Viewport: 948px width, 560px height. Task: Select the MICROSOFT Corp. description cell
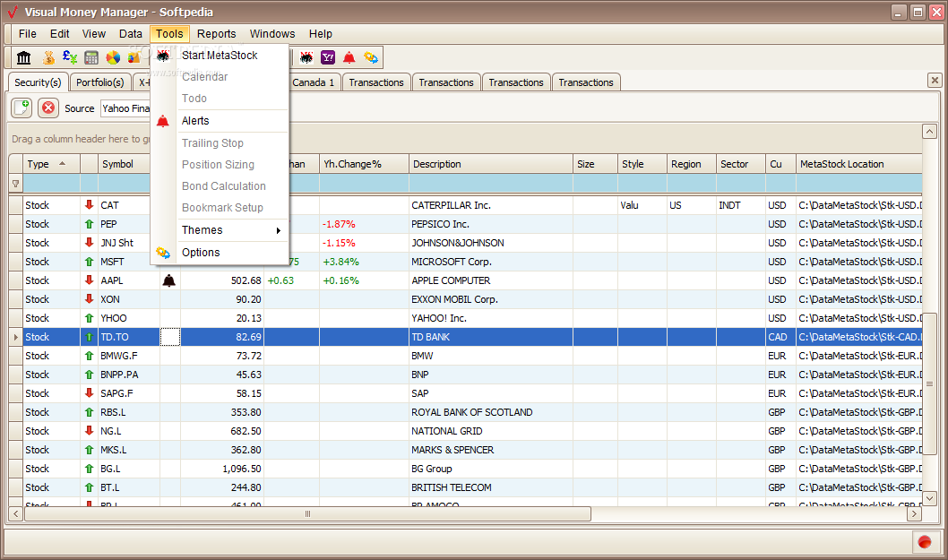(490, 262)
